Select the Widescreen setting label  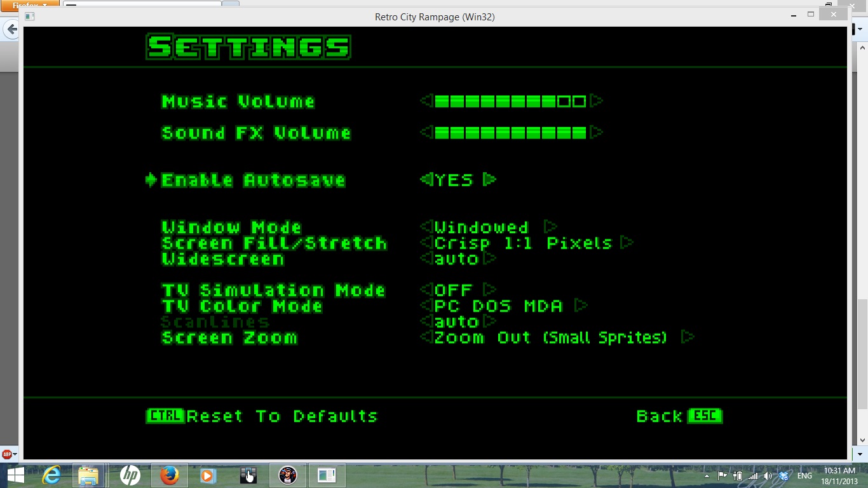(222, 259)
